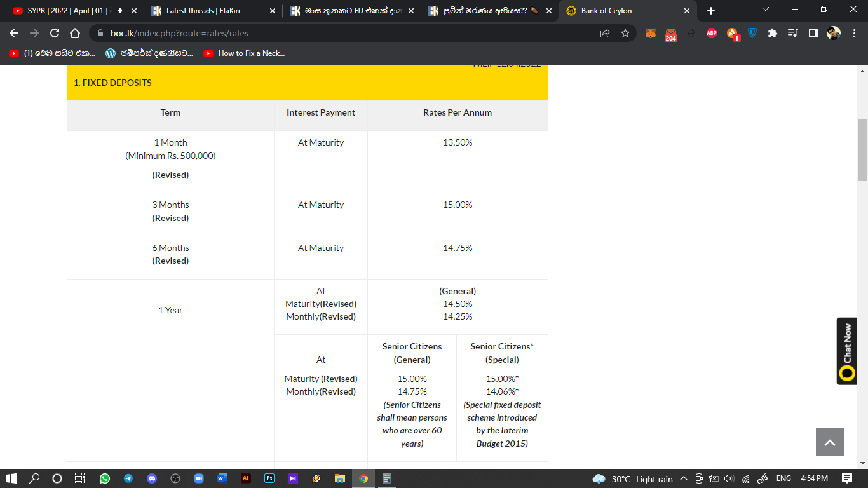Open the tab search dropdown

(x=765, y=10)
